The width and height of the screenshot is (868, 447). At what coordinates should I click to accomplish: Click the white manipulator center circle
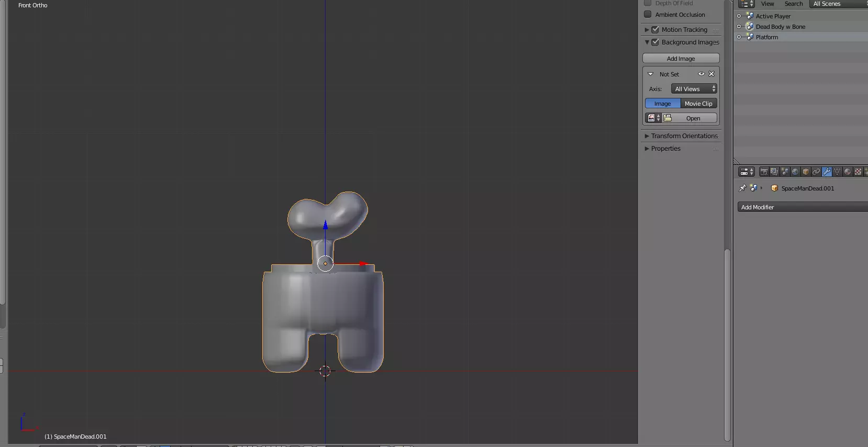pos(325,263)
